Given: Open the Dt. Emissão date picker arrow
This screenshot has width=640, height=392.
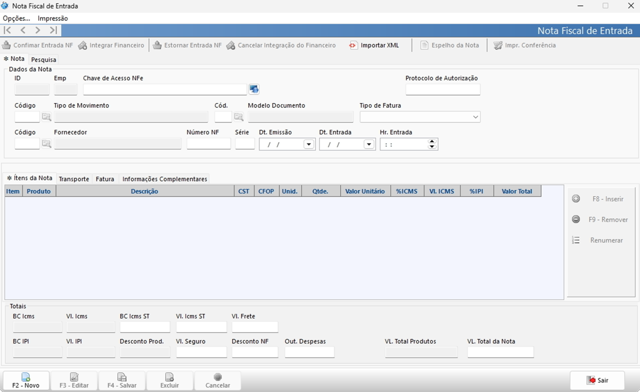Looking at the screenshot, I should click(x=309, y=144).
